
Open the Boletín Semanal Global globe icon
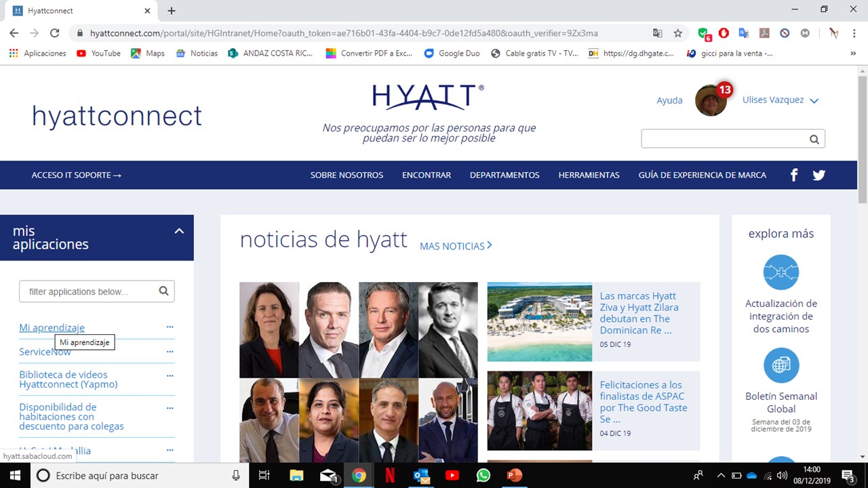tap(781, 365)
